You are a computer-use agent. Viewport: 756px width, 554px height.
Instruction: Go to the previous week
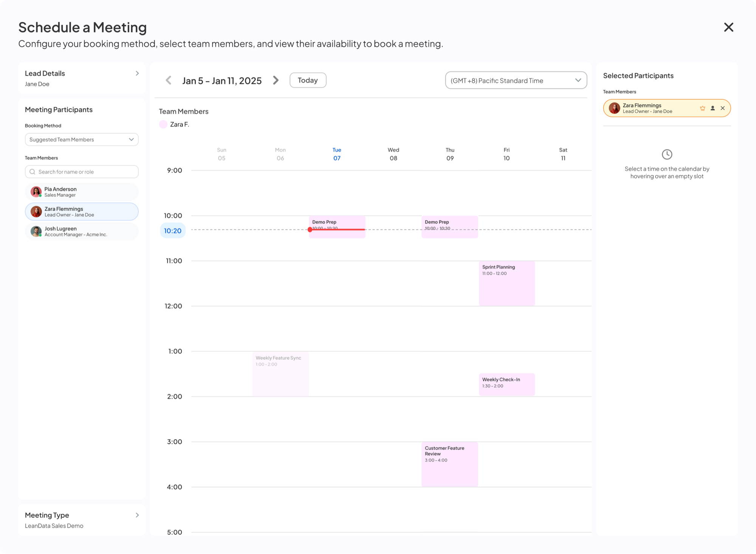click(x=169, y=80)
